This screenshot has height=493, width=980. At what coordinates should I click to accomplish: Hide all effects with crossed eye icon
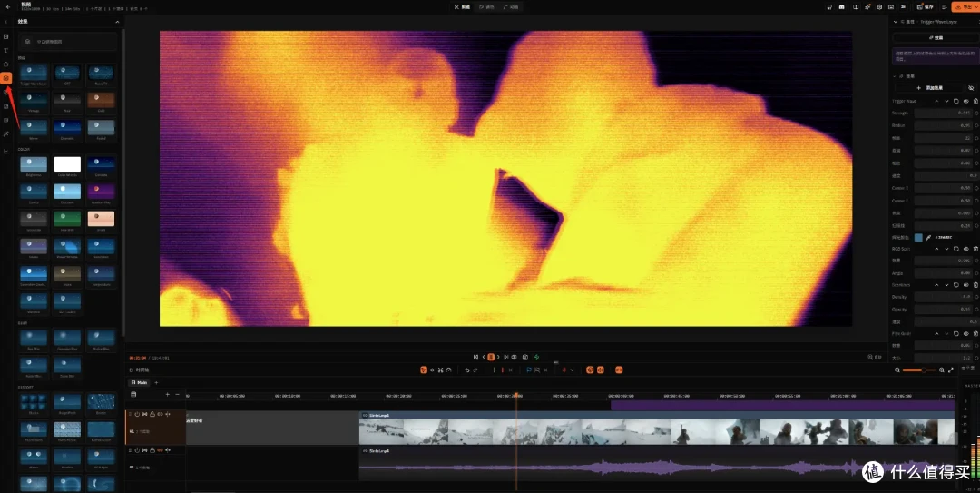point(971,88)
